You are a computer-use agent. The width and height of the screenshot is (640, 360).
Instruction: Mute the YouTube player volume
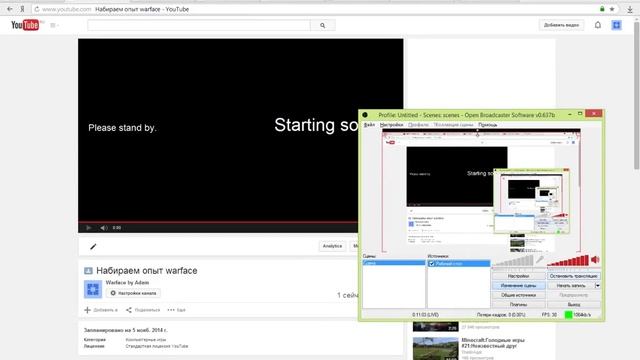(104, 228)
